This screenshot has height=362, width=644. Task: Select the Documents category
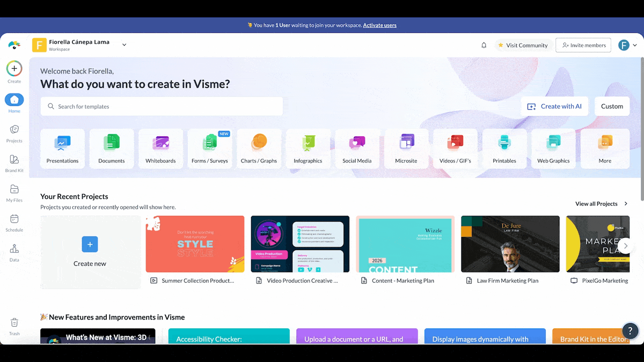pos(112,149)
